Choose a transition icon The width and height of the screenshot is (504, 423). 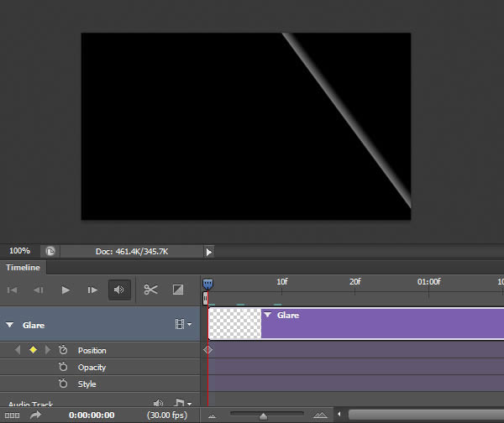(178, 290)
